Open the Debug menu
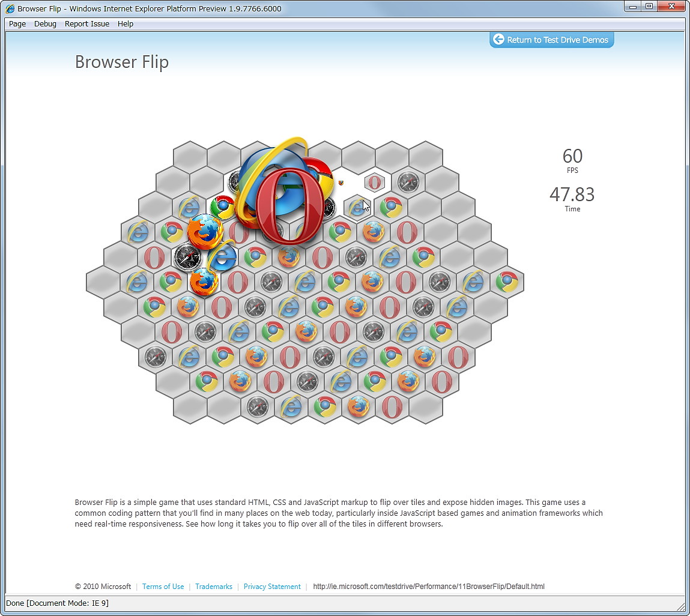 click(45, 24)
